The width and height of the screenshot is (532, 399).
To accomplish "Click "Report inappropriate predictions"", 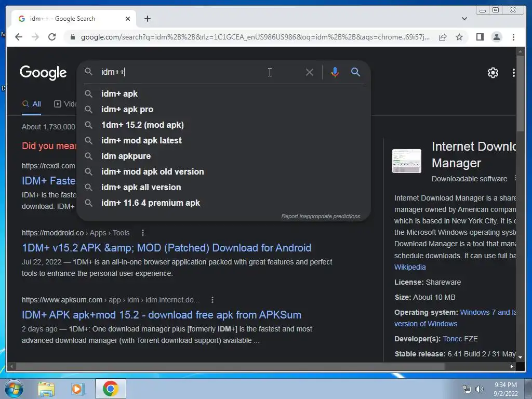I will point(321,216).
